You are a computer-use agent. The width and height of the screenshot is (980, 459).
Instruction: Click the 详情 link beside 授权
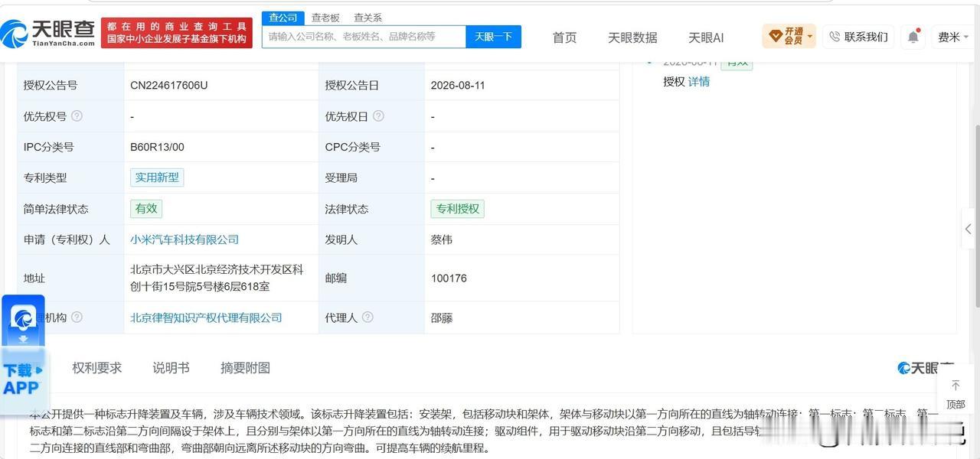pos(698,81)
